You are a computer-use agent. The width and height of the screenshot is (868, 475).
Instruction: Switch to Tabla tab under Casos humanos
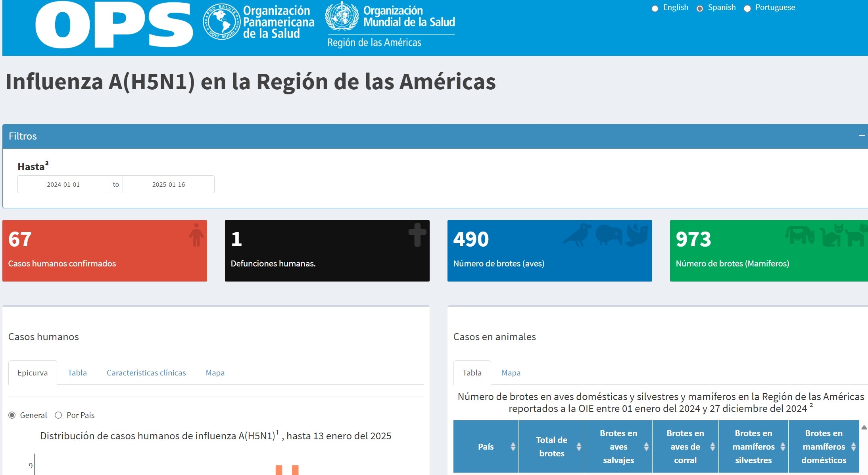click(77, 373)
